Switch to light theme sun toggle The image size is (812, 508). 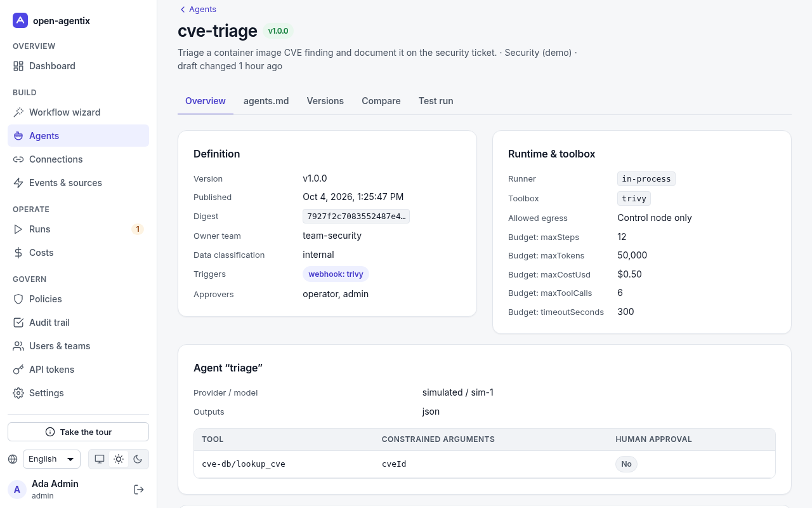[x=119, y=459]
